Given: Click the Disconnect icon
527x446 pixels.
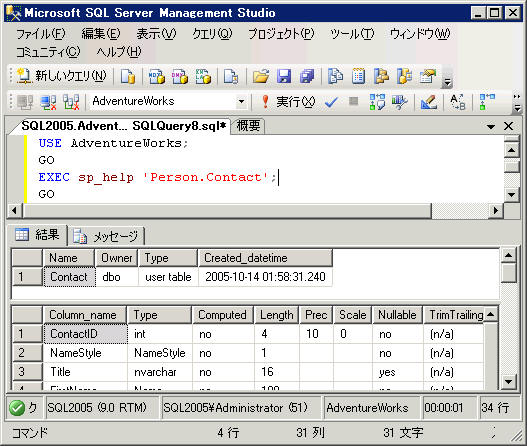Looking at the screenshot, I should [48, 102].
